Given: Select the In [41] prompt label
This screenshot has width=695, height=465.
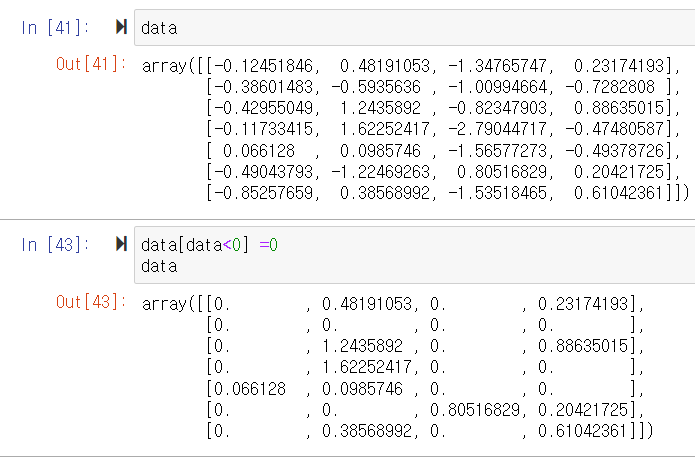Looking at the screenshot, I should 55,27.
